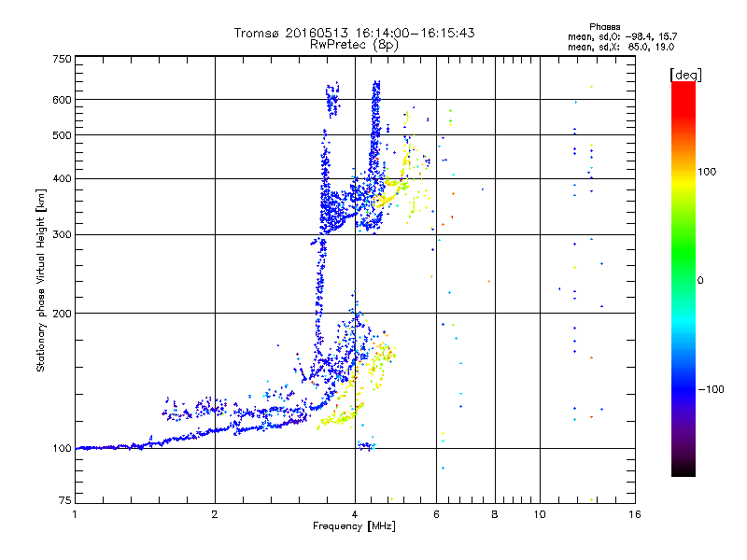Click the vertical phase colorbar
747x560 pixels.
click(x=684, y=278)
